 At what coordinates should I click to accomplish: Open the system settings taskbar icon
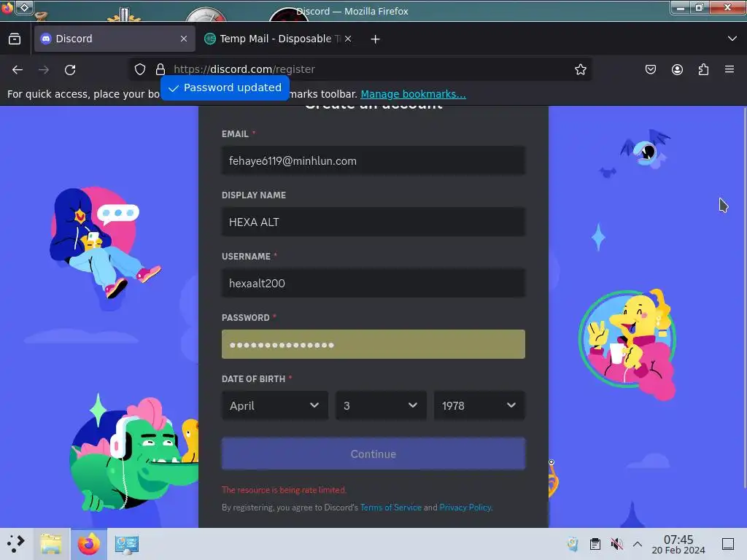pos(127,545)
